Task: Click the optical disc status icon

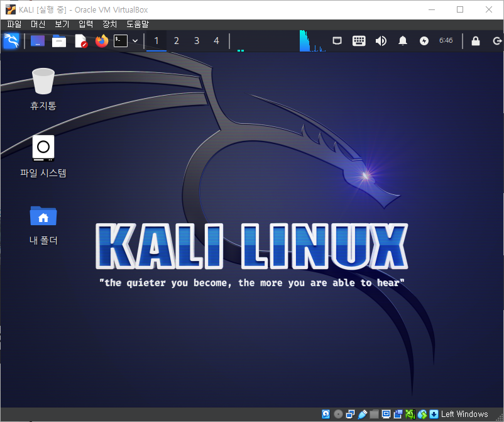Action: pos(338,414)
